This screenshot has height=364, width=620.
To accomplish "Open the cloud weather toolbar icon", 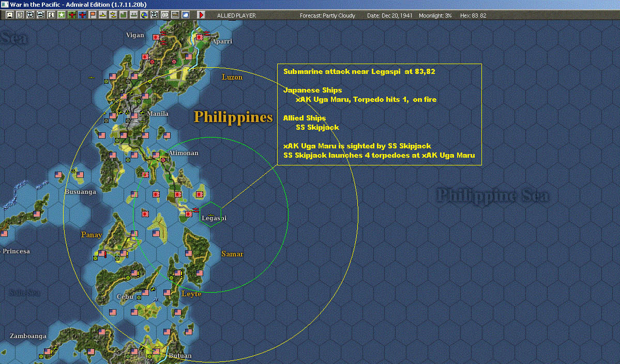I will tap(186, 15).
